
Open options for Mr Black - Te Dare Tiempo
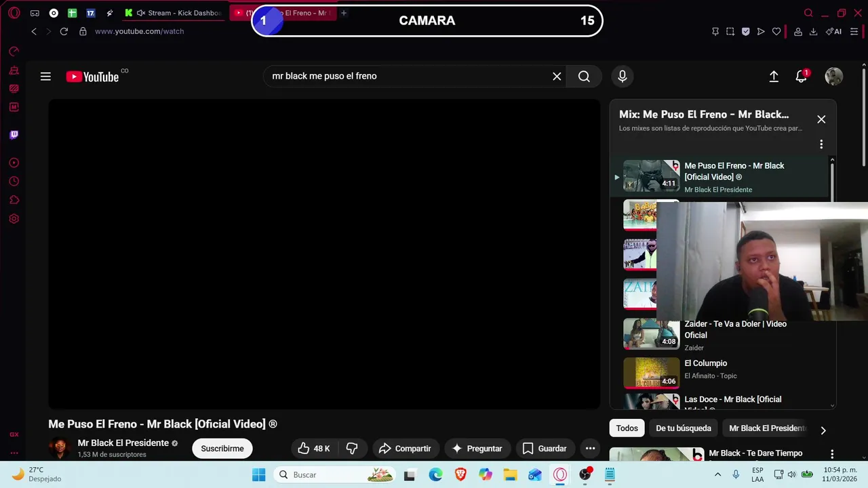[x=832, y=454]
